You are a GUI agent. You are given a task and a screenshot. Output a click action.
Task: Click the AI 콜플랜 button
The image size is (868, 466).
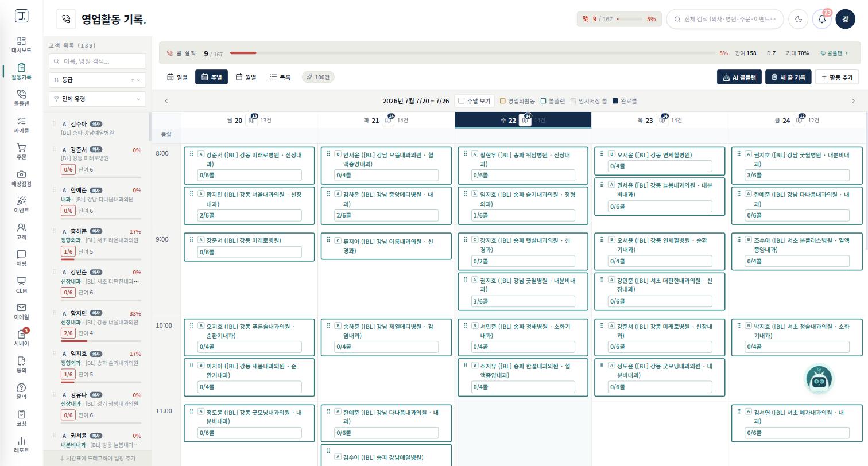point(739,77)
